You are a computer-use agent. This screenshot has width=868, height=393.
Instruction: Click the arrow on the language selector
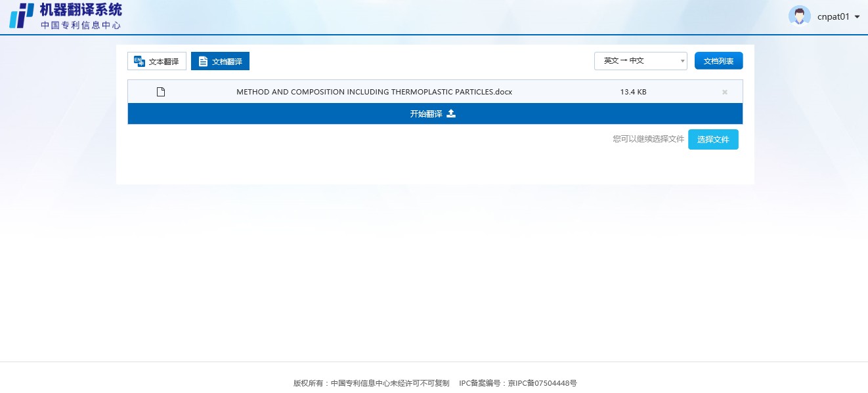683,62
